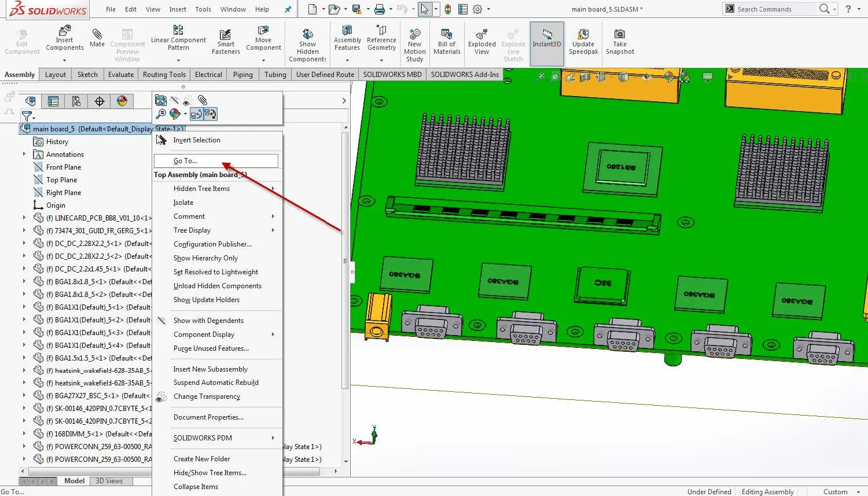Open the DisplayManager color ball tab
The width and height of the screenshot is (868, 496).
click(x=122, y=101)
